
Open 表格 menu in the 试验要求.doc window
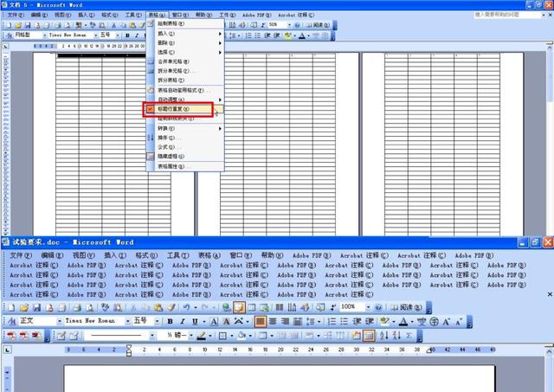pos(209,255)
